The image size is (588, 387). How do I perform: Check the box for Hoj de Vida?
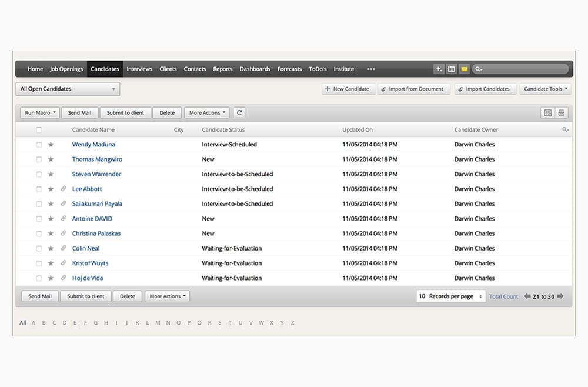click(x=39, y=278)
